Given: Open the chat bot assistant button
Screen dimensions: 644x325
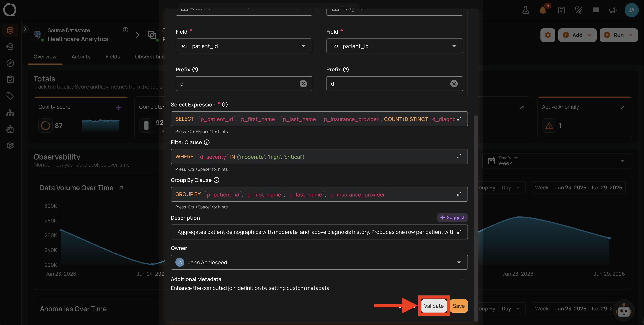Looking at the screenshot, I should [623, 311].
